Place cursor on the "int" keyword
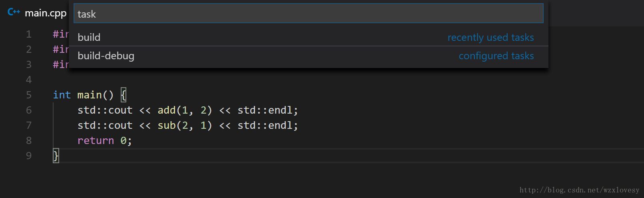Viewport: 644px width, 198px height. (62, 95)
